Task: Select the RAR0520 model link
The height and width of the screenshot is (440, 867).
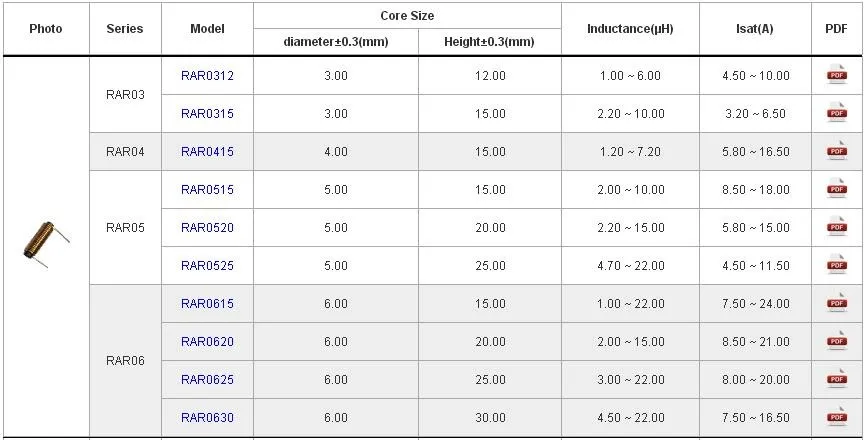Action: (x=207, y=228)
